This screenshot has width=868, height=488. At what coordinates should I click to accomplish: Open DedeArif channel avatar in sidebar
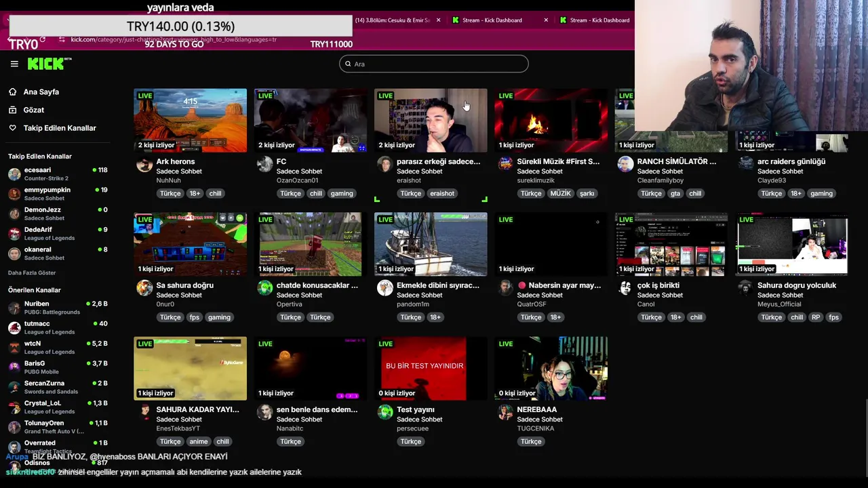[14, 233]
